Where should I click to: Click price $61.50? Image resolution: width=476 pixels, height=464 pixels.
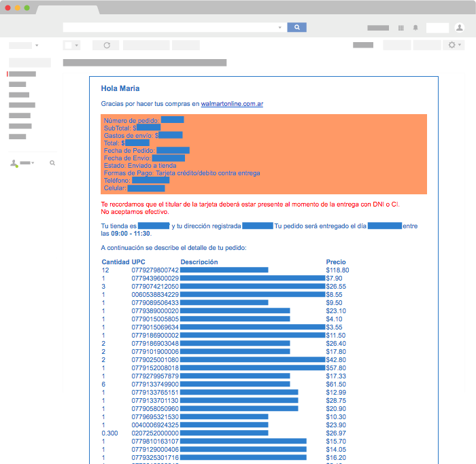tap(336, 385)
